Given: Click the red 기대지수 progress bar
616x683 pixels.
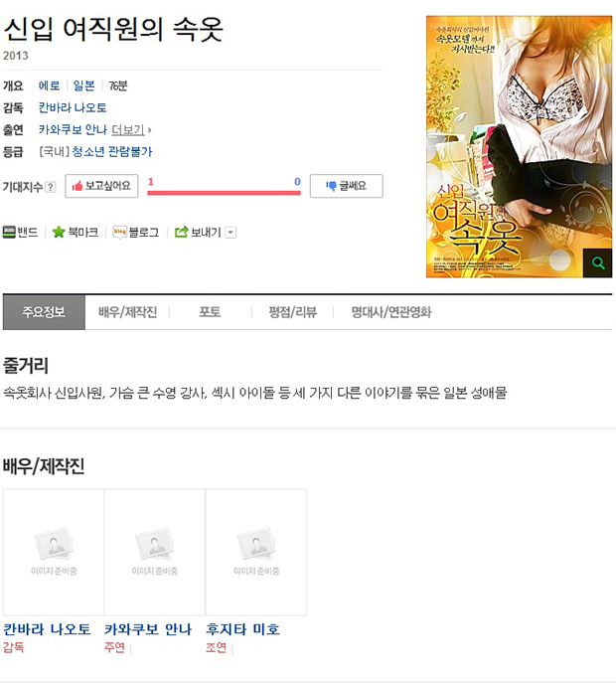Looking at the screenshot, I should [224, 193].
